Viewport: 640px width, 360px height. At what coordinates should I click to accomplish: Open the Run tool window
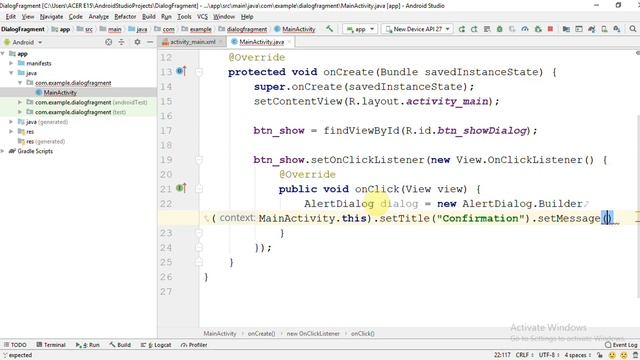88,345
